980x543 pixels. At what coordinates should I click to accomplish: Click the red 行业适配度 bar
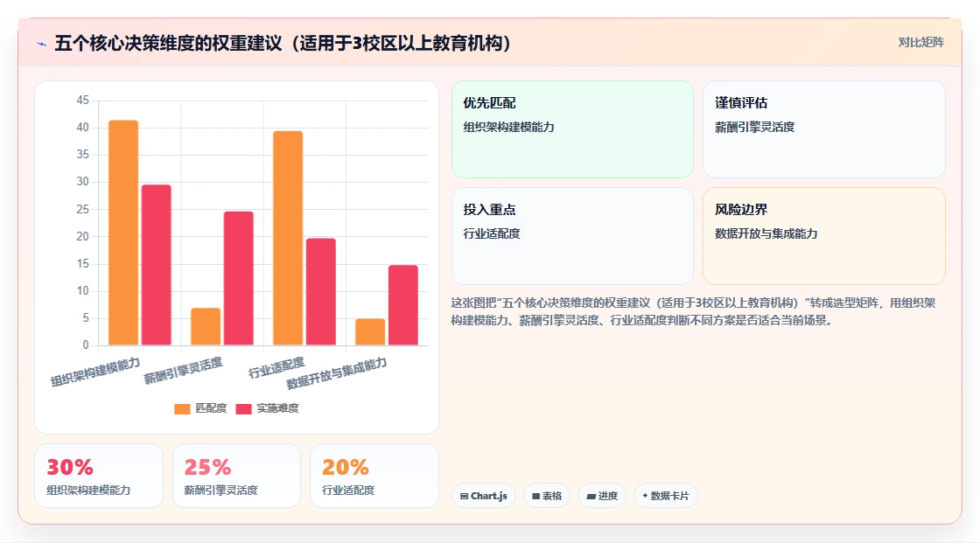320,292
